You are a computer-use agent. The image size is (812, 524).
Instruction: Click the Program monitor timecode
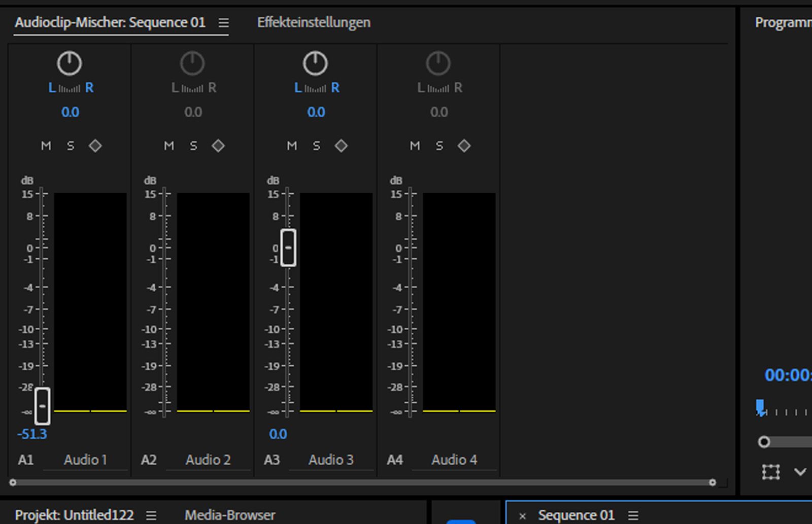(x=788, y=375)
